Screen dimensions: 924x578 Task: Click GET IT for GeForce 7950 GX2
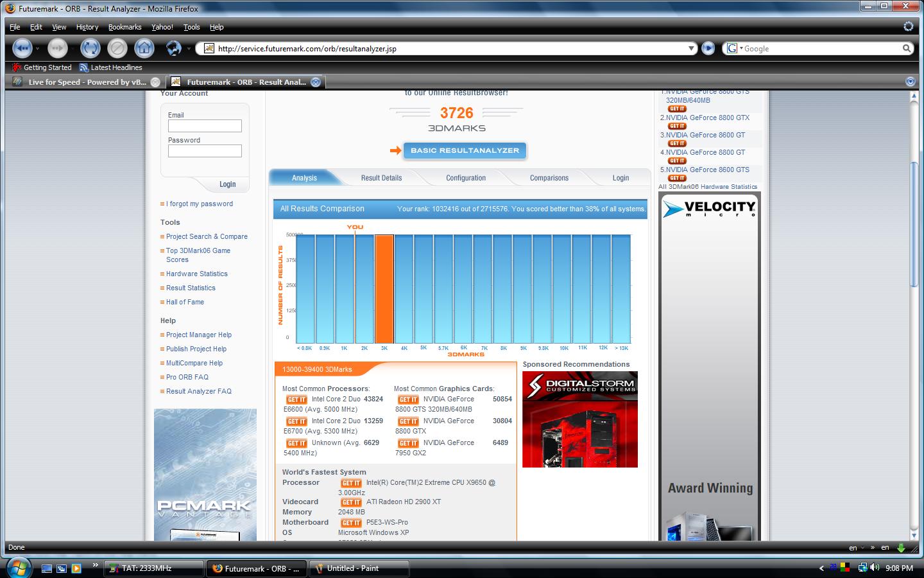pos(408,443)
